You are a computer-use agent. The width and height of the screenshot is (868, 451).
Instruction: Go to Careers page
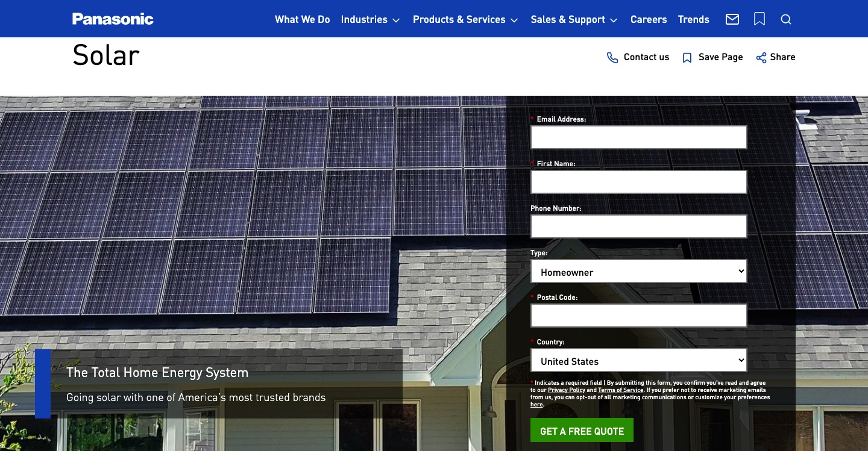pos(649,19)
